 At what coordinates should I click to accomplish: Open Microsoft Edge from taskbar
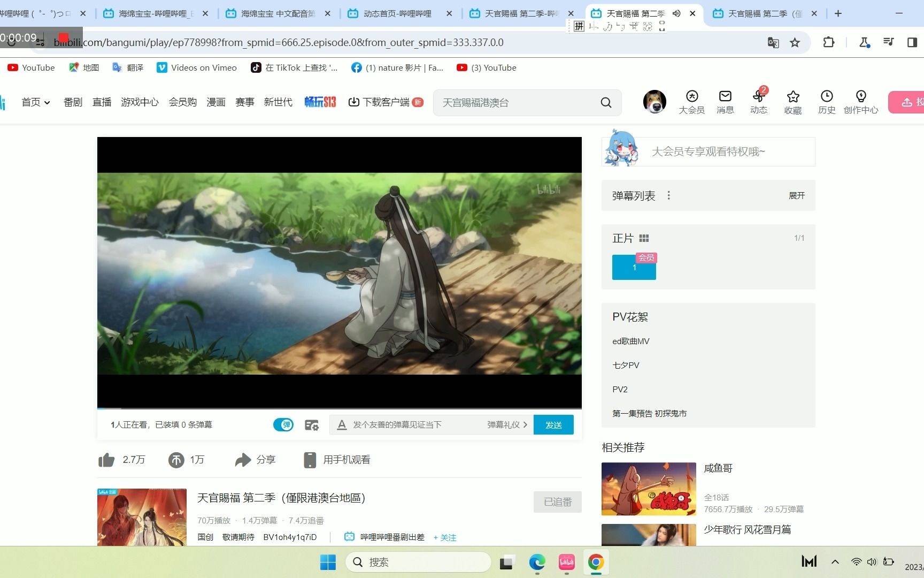(537, 562)
